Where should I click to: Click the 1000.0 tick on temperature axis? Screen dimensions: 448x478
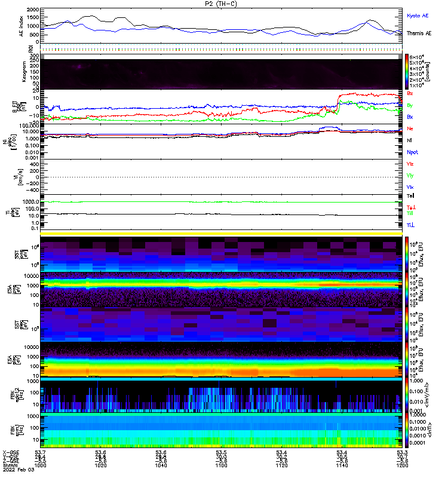point(31,202)
